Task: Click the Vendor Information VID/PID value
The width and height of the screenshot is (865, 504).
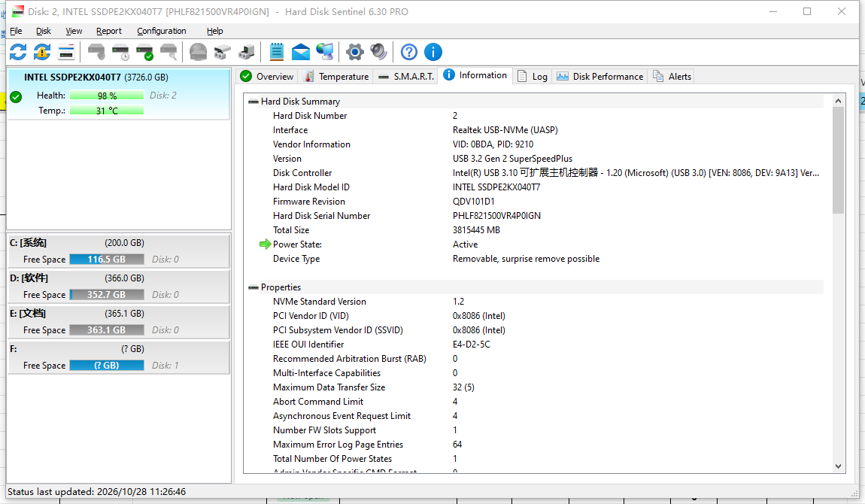Action: coord(493,144)
